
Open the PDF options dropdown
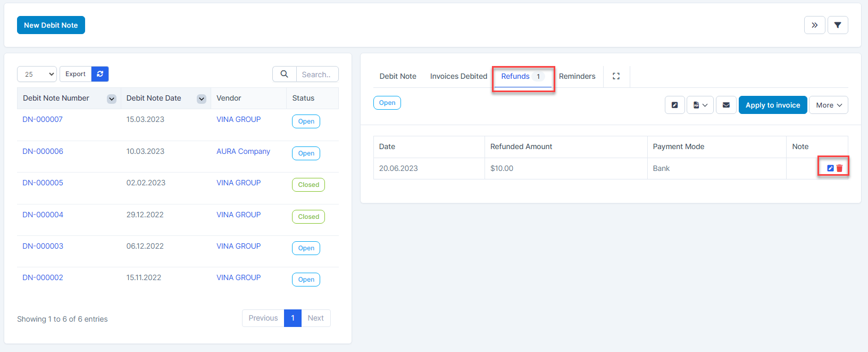(x=700, y=105)
